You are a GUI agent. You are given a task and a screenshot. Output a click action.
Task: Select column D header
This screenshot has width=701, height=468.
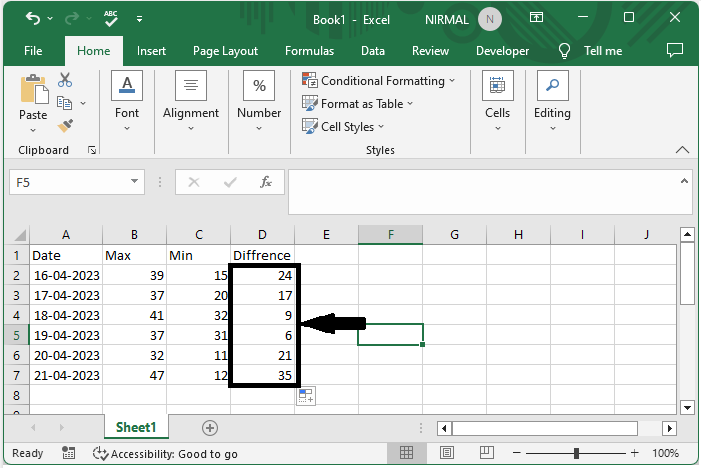click(262, 235)
